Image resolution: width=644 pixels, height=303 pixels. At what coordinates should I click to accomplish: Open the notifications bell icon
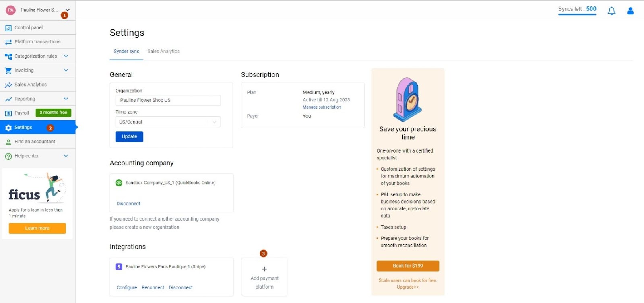click(611, 11)
